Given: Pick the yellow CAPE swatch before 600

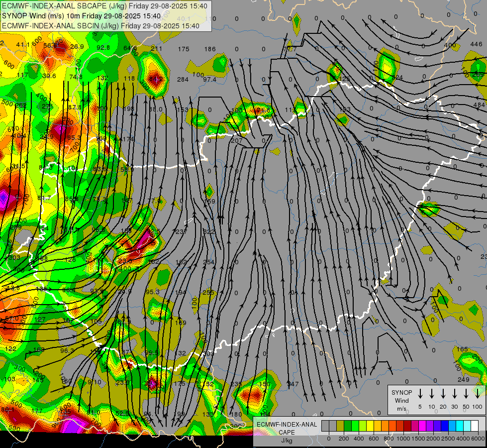Looking at the screenshot, I should coord(370,426).
